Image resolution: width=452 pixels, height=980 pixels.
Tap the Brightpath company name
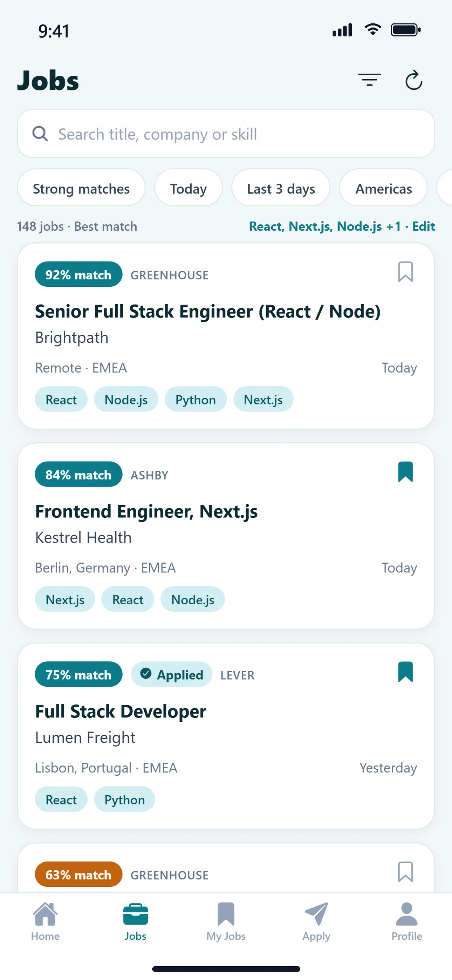point(71,338)
